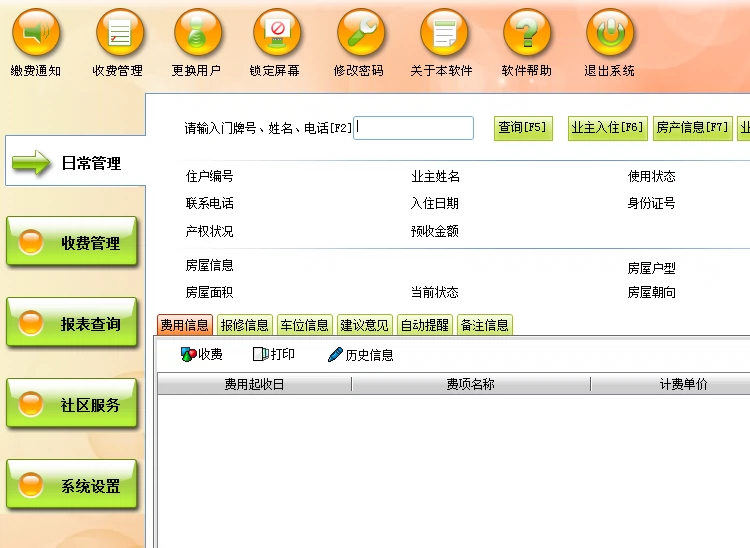The height and width of the screenshot is (548, 750).
Task: Focus the door number search input field
Action: click(x=413, y=128)
